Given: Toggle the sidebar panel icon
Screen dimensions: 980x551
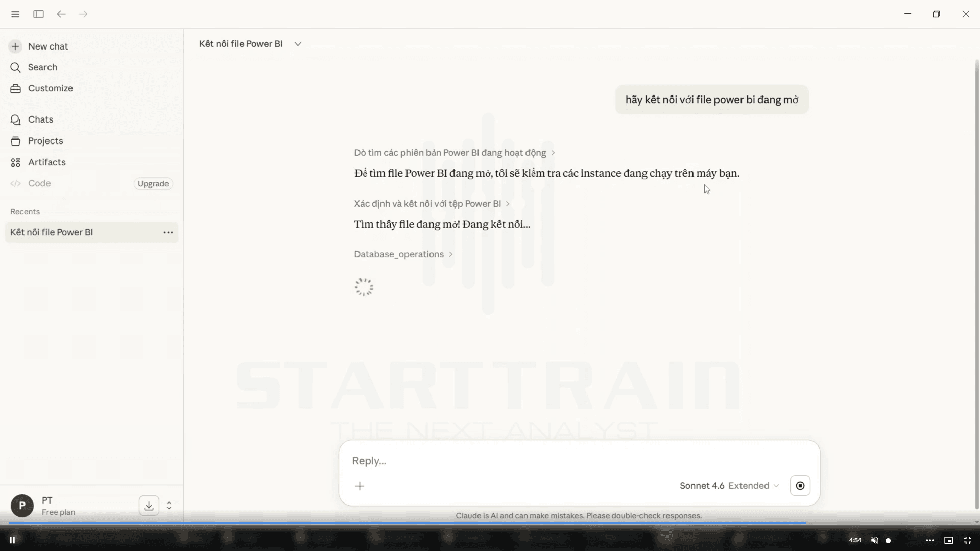Looking at the screenshot, I should click(38, 14).
